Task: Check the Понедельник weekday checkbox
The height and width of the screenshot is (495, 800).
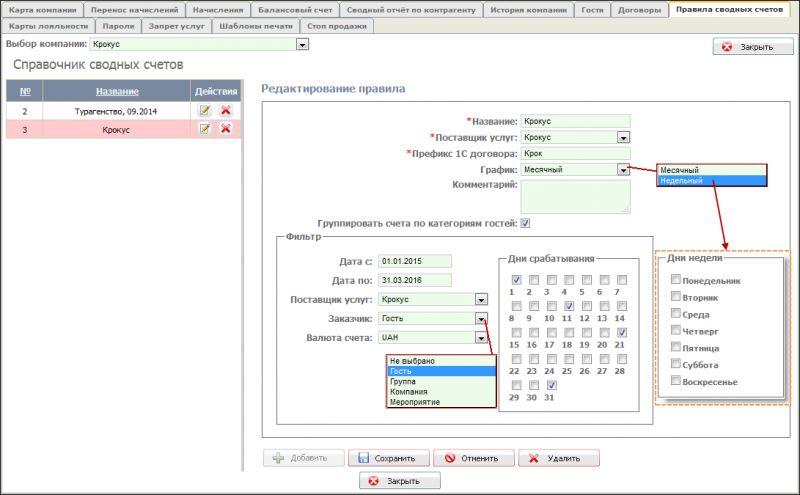Action: coord(676,281)
